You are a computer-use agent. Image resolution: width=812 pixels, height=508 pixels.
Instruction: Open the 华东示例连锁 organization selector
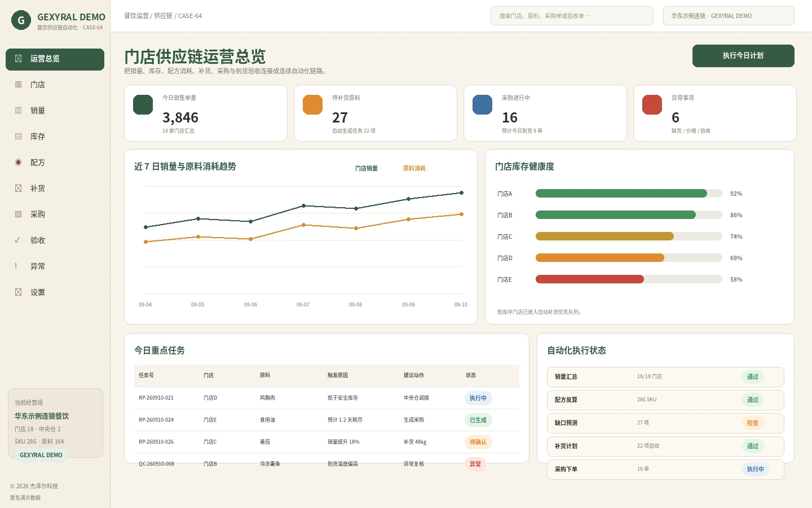coord(729,16)
